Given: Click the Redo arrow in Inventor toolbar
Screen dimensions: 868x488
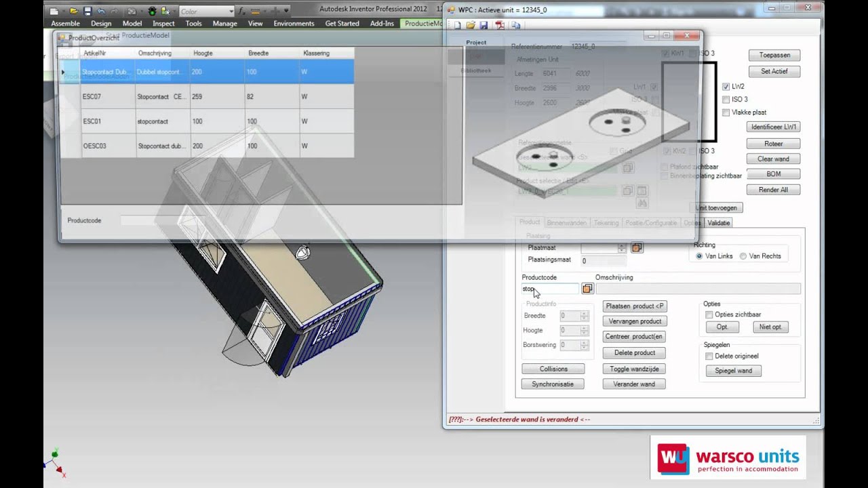Looking at the screenshot, I should pyautogui.click(x=115, y=11).
